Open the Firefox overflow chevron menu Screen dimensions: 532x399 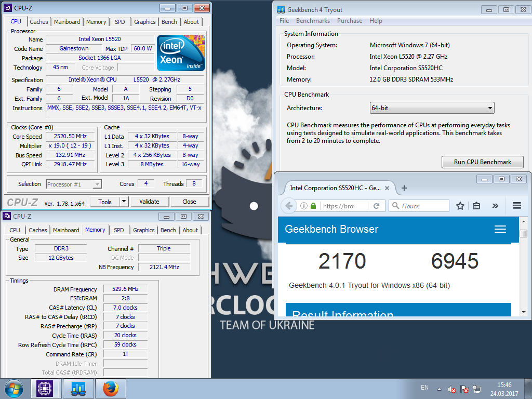click(x=495, y=206)
